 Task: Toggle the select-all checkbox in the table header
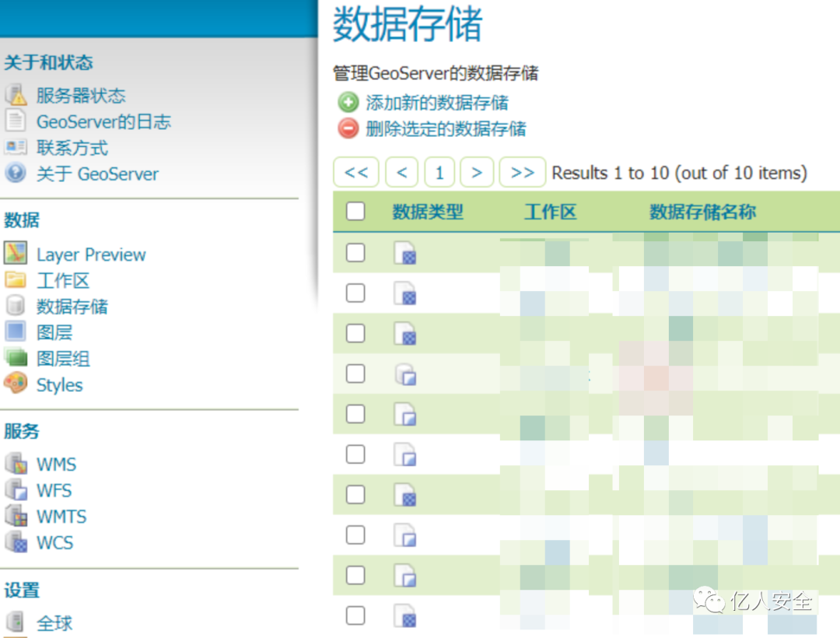[x=355, y=211]
